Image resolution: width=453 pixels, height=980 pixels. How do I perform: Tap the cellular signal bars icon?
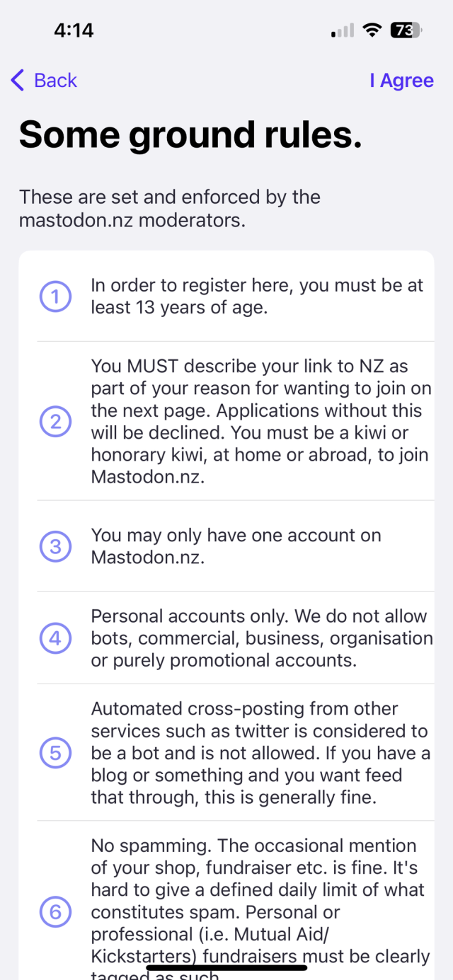pyautogui.click(x=343, y=30)
